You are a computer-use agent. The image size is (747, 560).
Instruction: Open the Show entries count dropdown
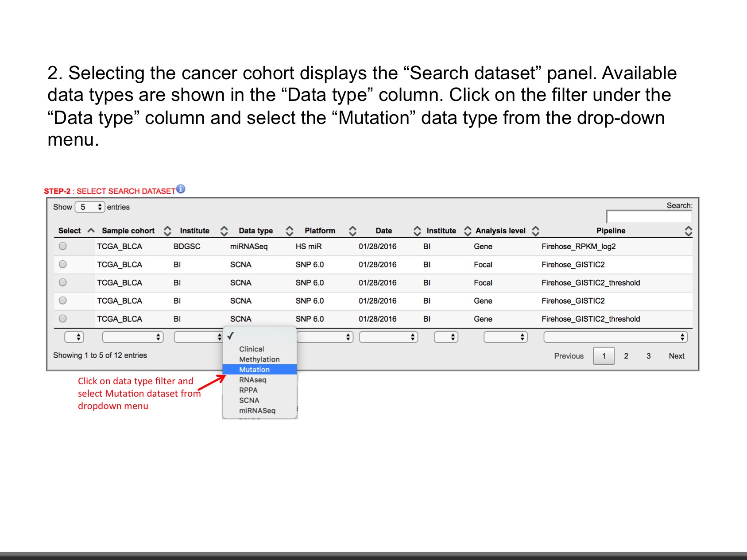(x=90, y=207)
